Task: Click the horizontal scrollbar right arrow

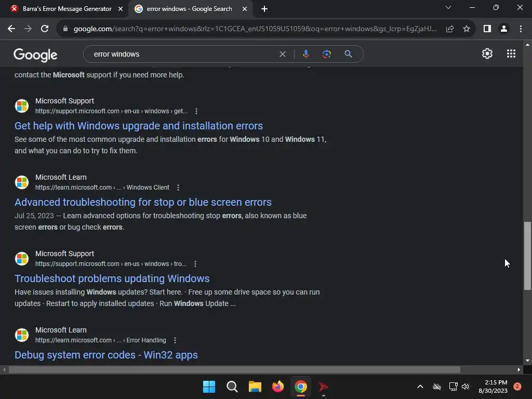Action: tap(519, 369)
